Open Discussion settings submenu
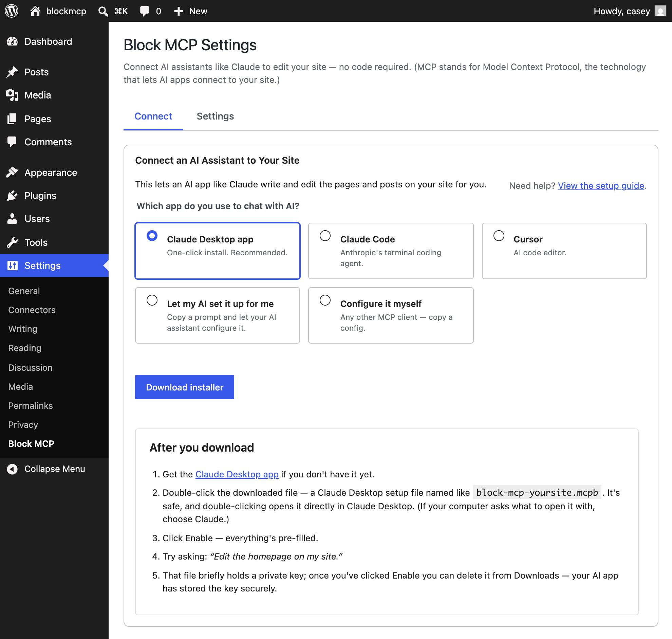This screenshot has height=639, width=672. [30, 367]
